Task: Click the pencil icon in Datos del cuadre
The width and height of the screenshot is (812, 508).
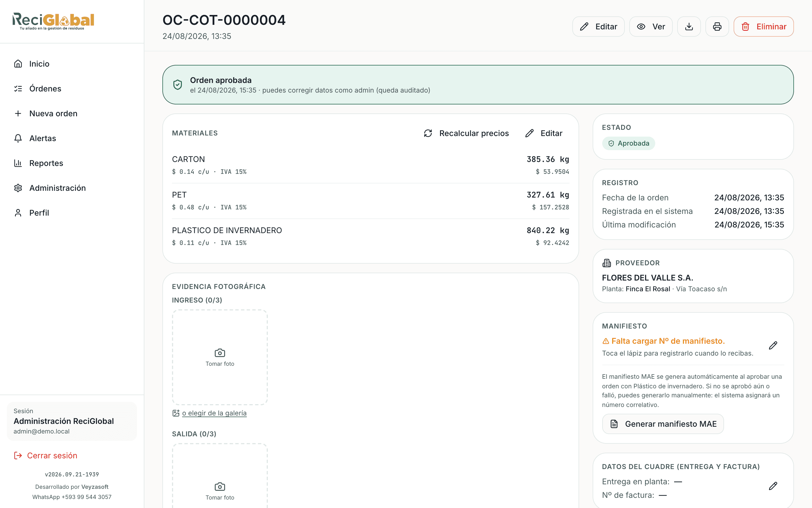Action: coord(773,486)
